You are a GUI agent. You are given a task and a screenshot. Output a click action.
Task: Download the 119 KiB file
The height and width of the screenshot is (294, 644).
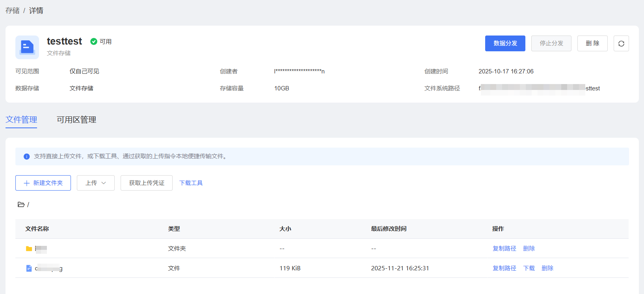(529, 268)
